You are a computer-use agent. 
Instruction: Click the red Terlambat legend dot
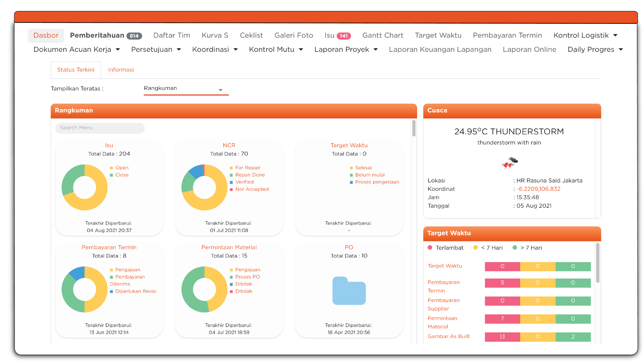point(430,248)
